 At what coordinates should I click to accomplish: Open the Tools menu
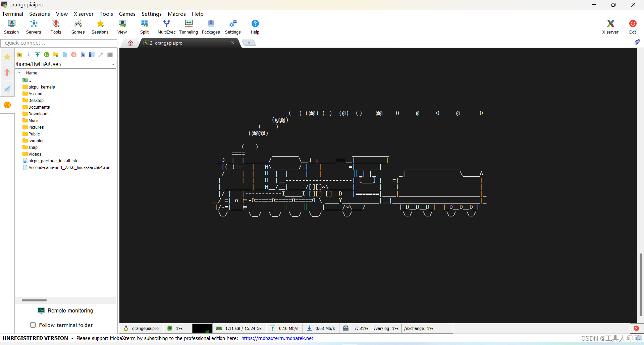(106, 14)
